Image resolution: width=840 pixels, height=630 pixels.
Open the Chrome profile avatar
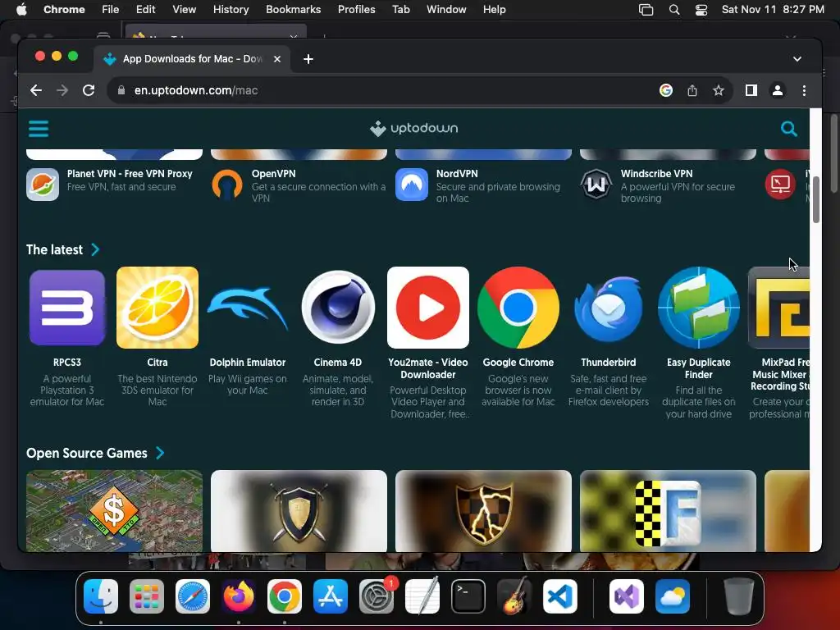(778, 90)
